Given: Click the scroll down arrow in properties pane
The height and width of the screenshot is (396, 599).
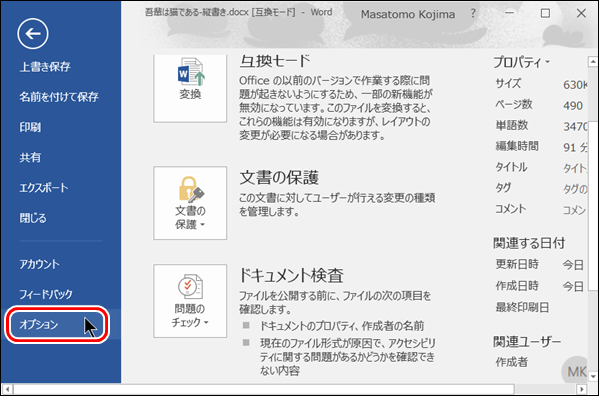Looking at the screenshot, I should click(x=593, y=376).
